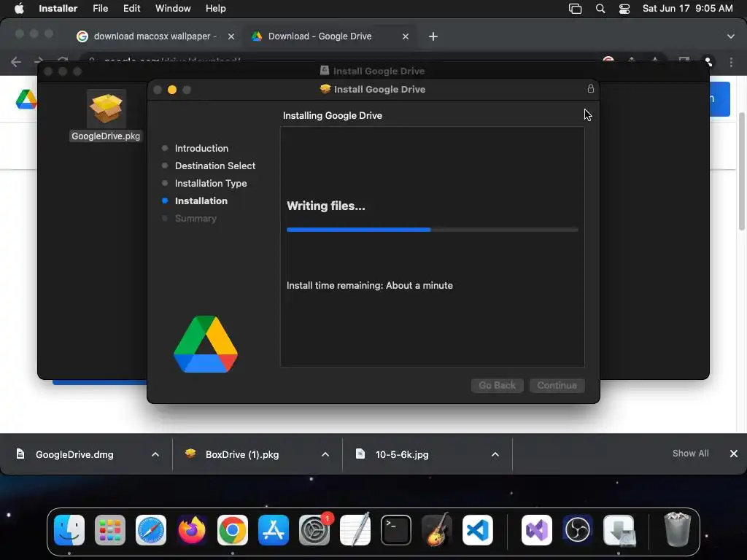Click the Go Back button
The height and width of the screenshot is (560, 747).
[x=498, y=385]
